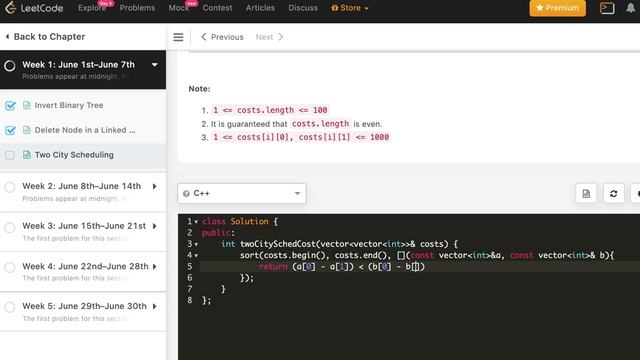Select the Week 3 progress circle
640x360 pixels.
(10, 227)
